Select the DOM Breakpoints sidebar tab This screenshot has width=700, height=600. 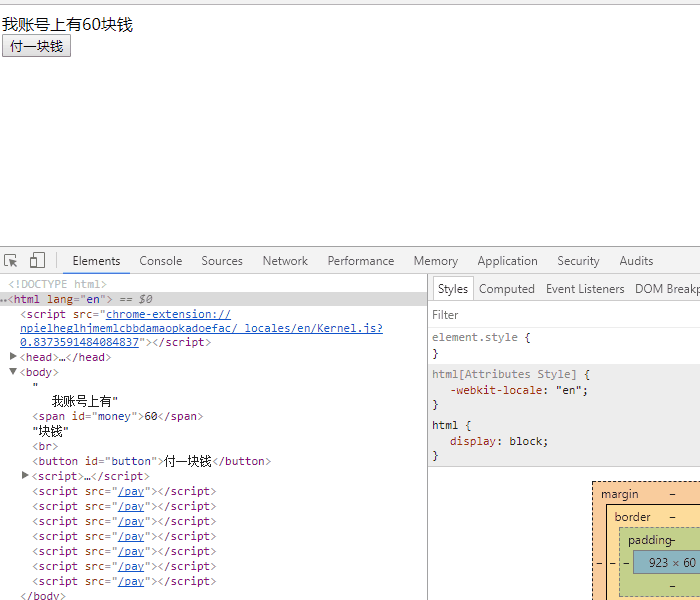pos(667,289)
